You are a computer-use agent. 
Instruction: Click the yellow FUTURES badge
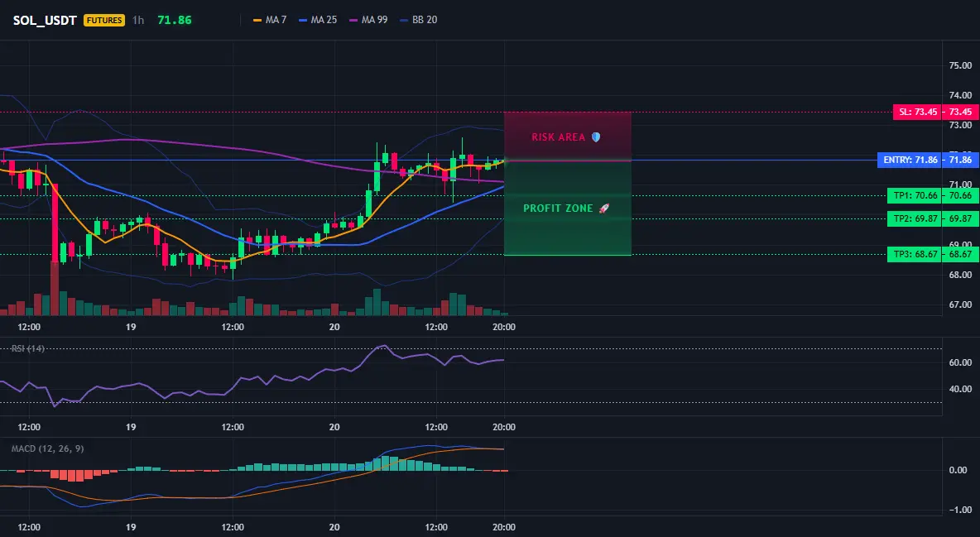(x=104, y=20)
